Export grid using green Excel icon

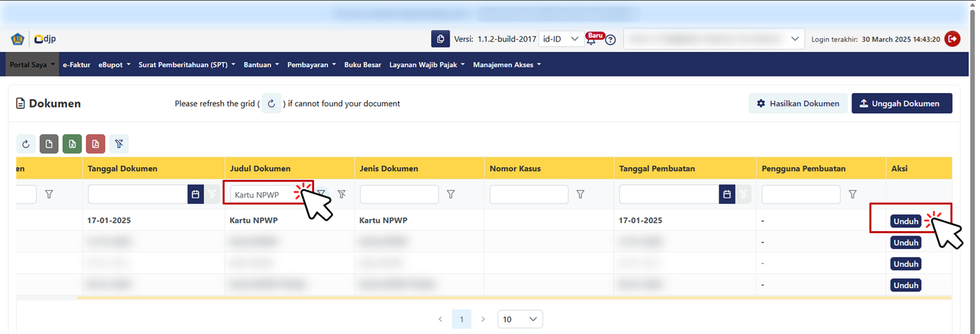(72, 144)
